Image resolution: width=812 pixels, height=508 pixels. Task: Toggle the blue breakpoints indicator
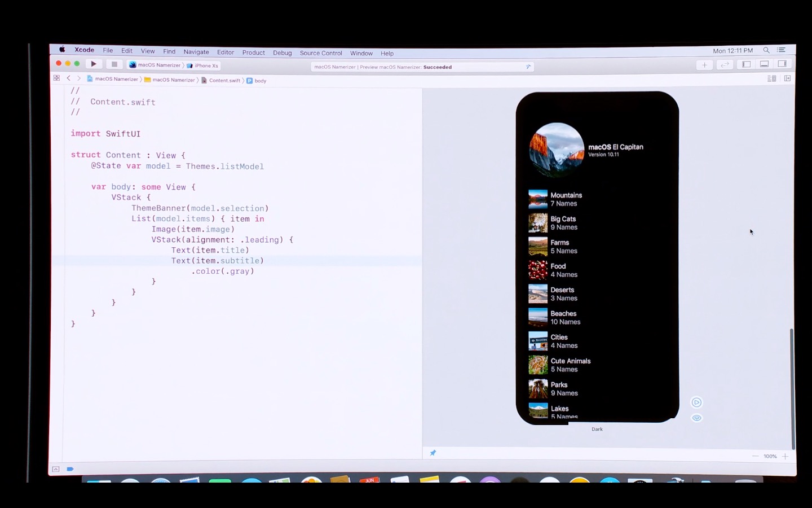[70, 469]
